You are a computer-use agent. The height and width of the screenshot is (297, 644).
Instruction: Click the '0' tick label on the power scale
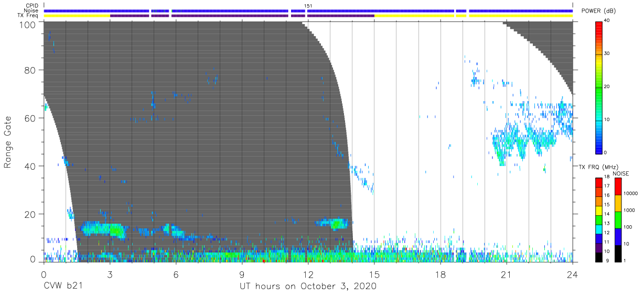[606, 152]
